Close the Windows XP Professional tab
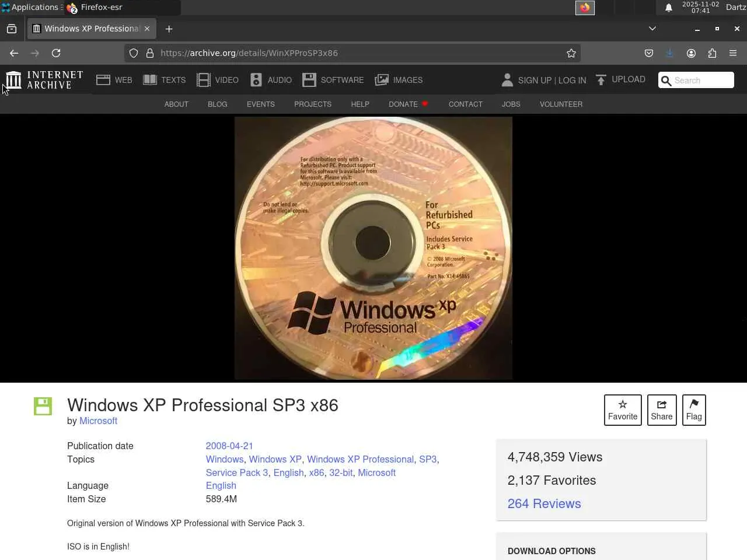Image resolution: width=747 pixels, height=560 pixels. (x=147, y=29)
